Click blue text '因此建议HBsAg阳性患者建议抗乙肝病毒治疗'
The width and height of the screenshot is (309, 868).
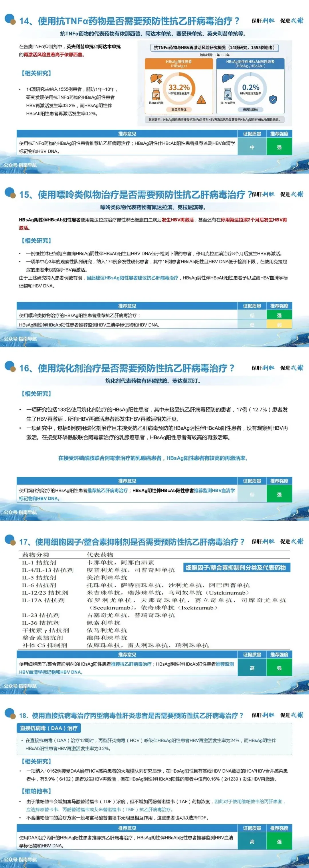click(x=132, y=278)
